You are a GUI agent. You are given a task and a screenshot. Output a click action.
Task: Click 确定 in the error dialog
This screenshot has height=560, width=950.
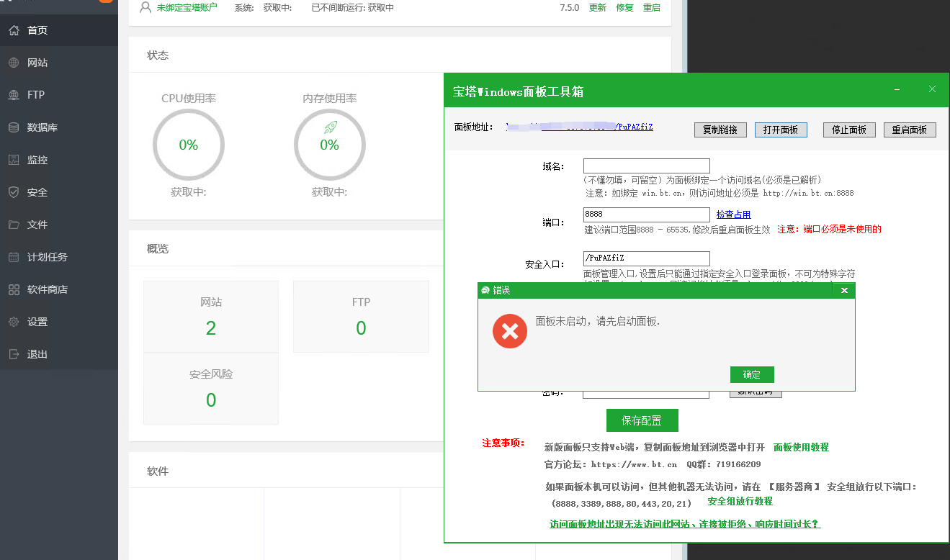pos(752,374)
